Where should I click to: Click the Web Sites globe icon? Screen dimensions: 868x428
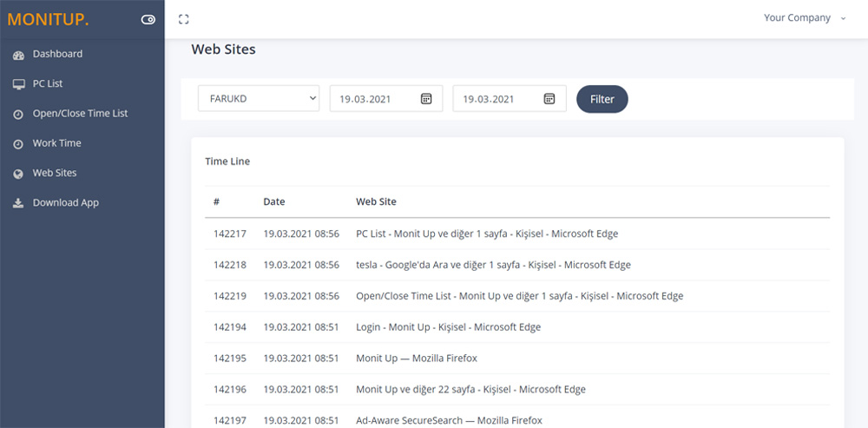click(x=18, y=174)
